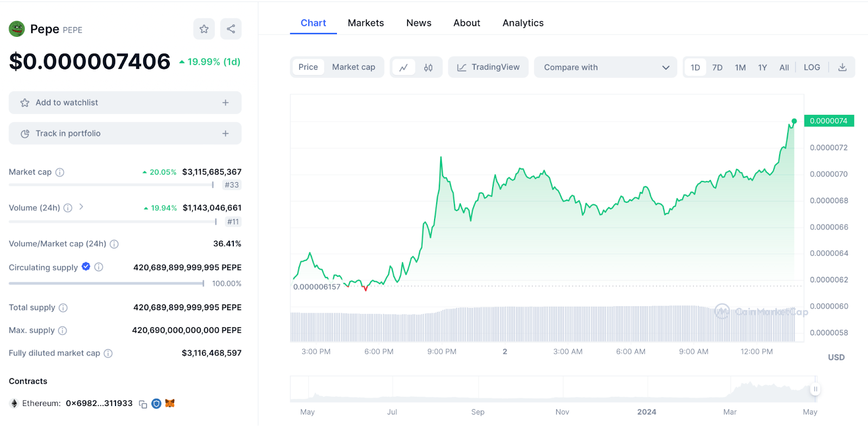
Task: Select the line chart view icon
Action: 404,68
